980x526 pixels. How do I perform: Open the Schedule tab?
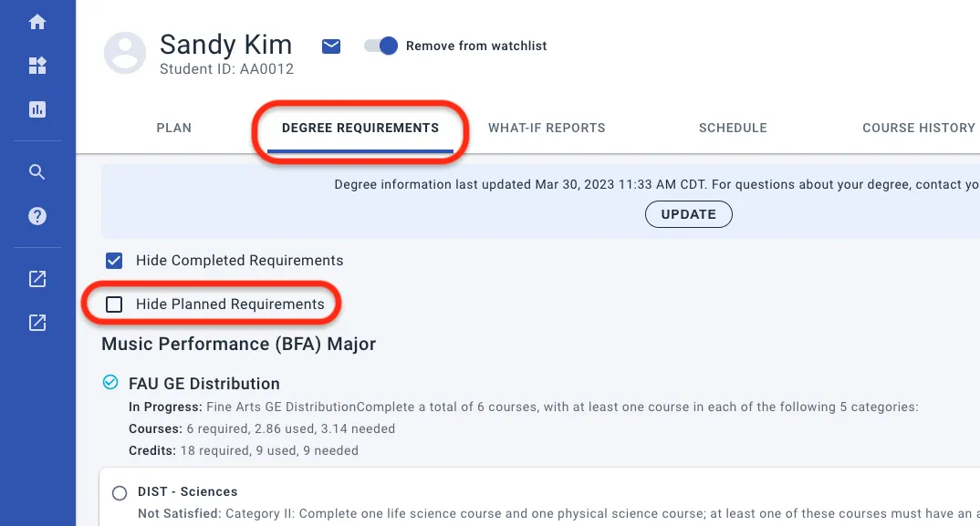[733, 128]
